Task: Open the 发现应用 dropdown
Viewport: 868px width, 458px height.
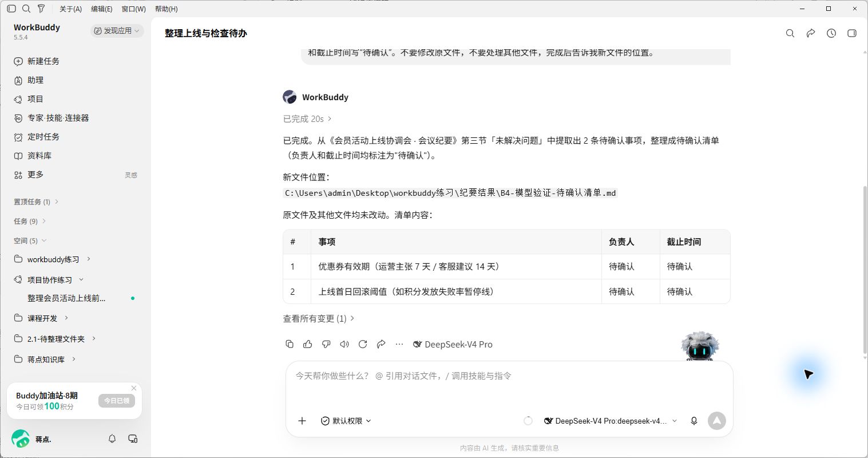Action: 117,31
